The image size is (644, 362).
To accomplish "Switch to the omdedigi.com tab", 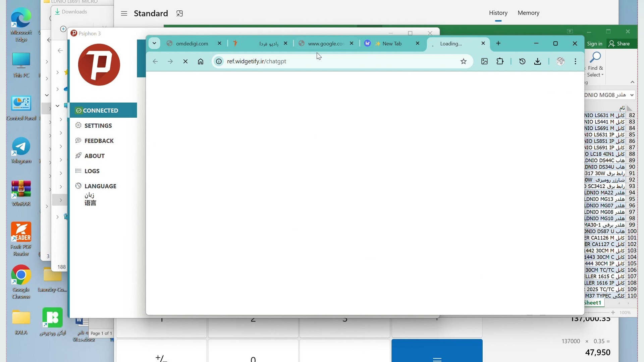I will point(192,44).
